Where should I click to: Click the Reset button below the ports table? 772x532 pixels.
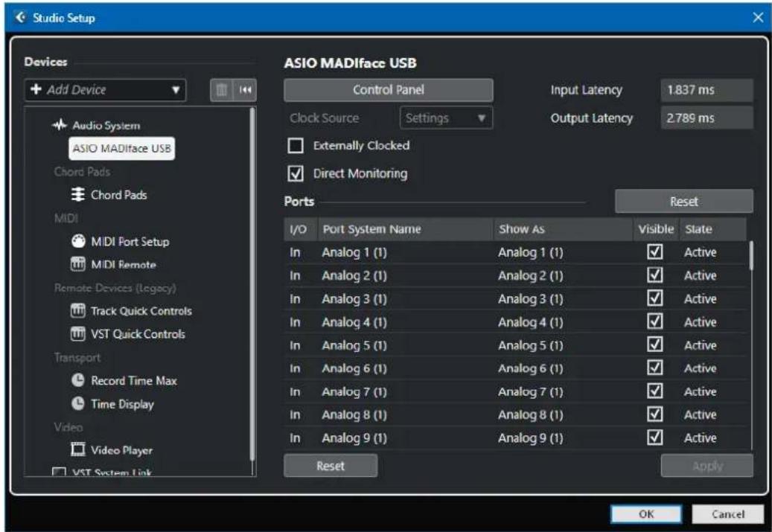coord(331,466)
